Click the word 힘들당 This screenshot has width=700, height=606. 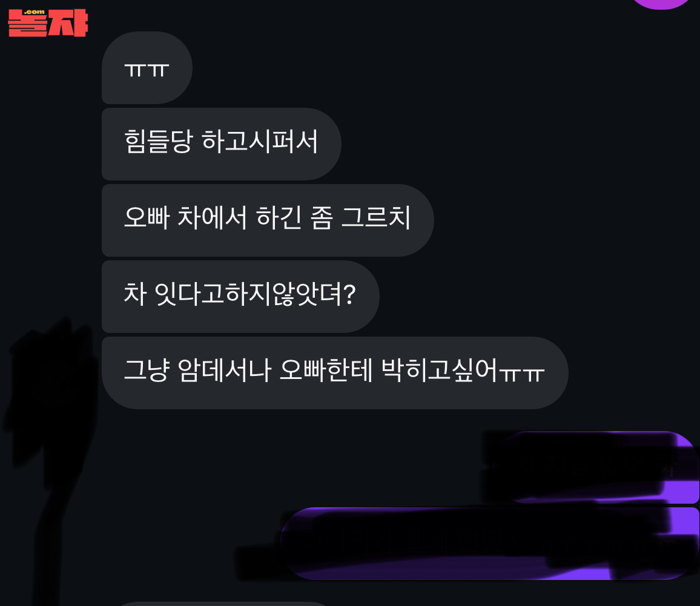pyautogui.click(x=158, y=142)
